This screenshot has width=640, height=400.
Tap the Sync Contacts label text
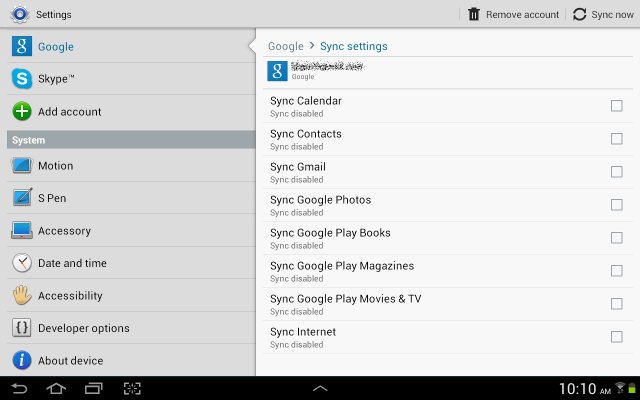pyautogui.click(x=306, y=134)
